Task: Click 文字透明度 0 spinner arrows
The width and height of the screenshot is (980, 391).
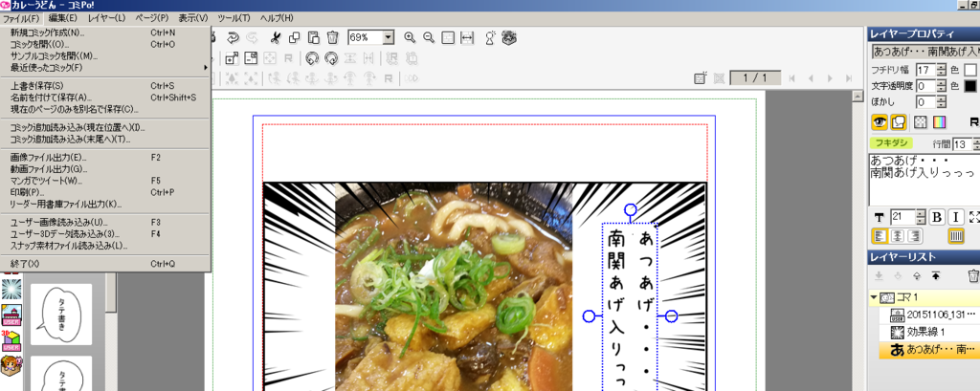Action: pyautogui.click(x=942, y=86)
